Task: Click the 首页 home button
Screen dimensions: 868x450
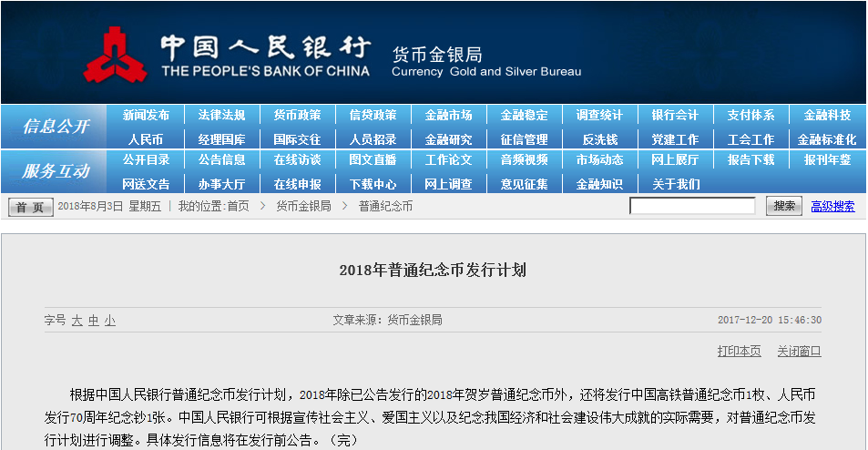Action: (x=31, y=207)
